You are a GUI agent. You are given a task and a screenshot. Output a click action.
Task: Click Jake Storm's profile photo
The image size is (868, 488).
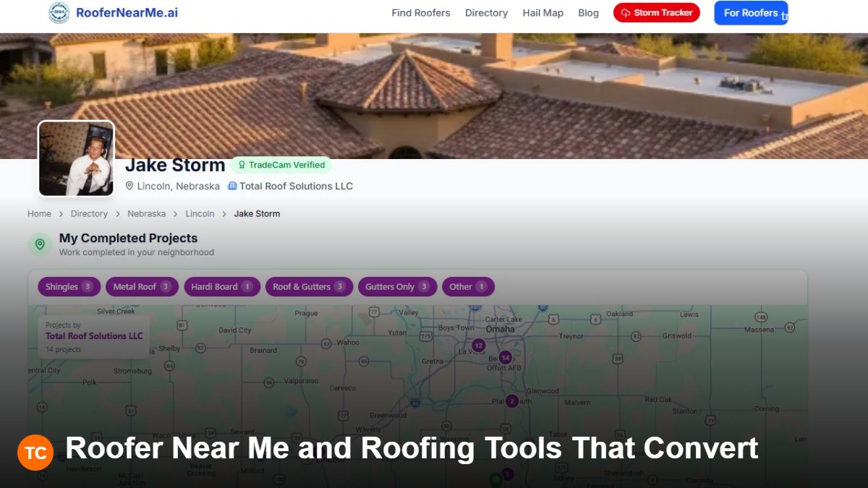point(76,158)
